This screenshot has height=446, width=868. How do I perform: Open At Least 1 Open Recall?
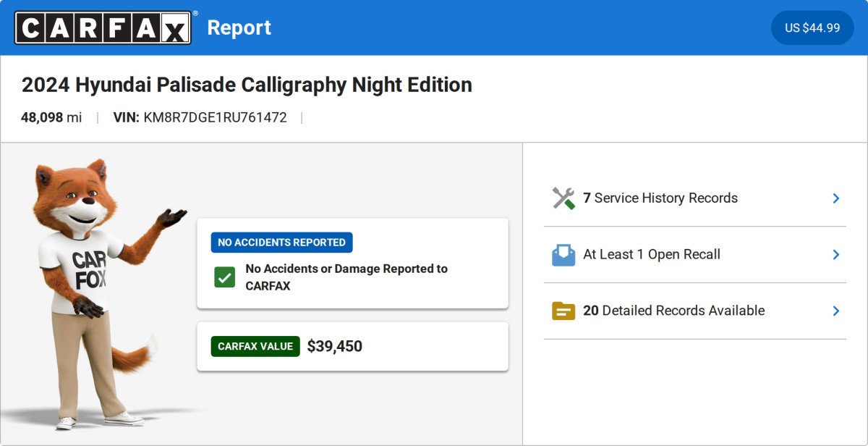[695, 255]
